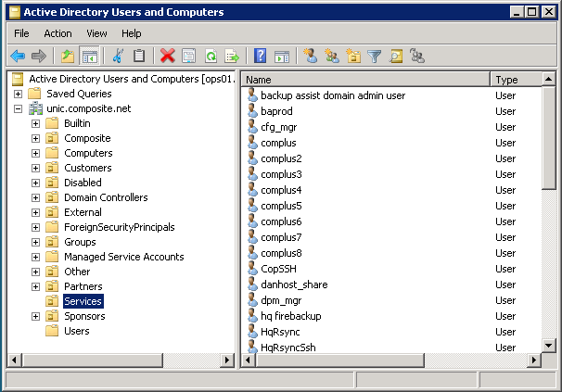Toggle Show/Hide Action Pane icon
562x392 pixels.
pos(282,57)
